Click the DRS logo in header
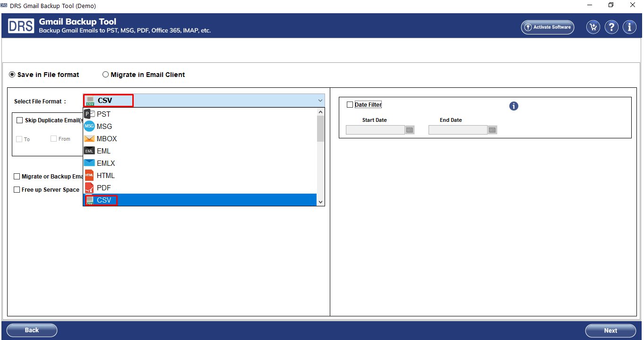Screen dimensions: 644x340 (21, 25)
